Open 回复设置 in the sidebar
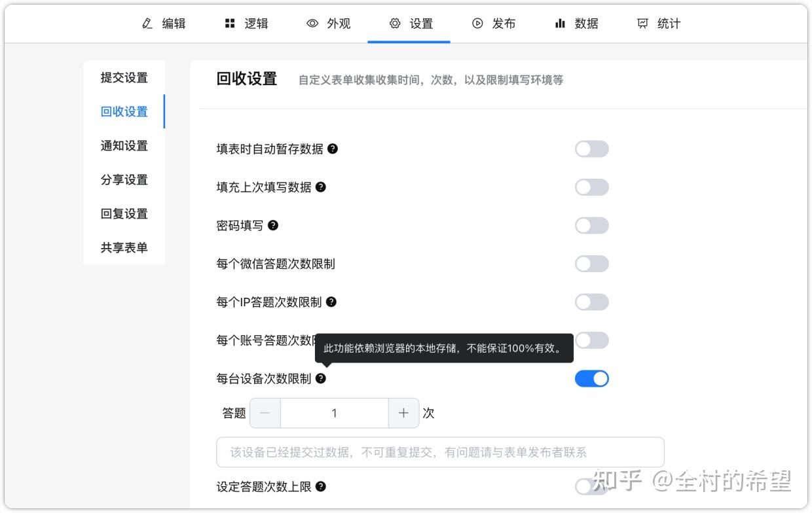 point(124,214)
